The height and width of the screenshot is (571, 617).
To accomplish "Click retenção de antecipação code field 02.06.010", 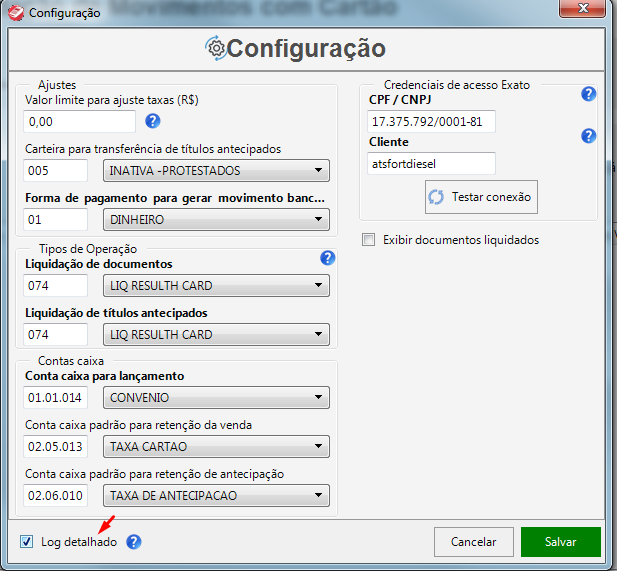I will (x=55, y=495).
